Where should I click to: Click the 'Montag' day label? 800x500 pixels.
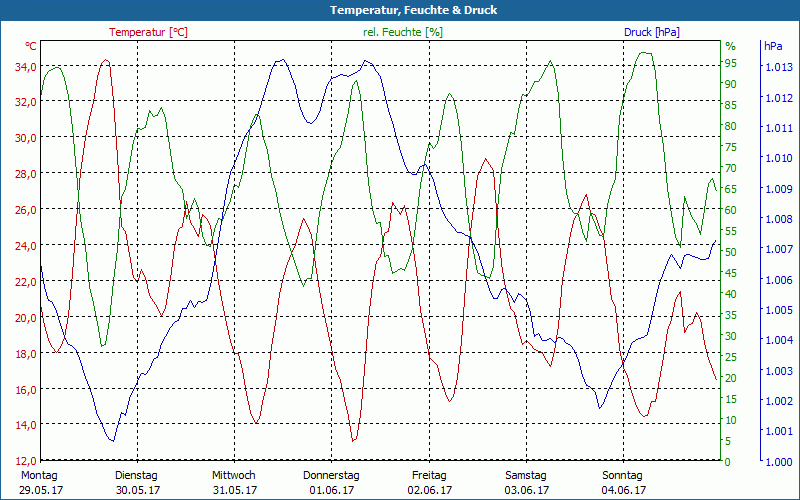click(x=39, y=476)
